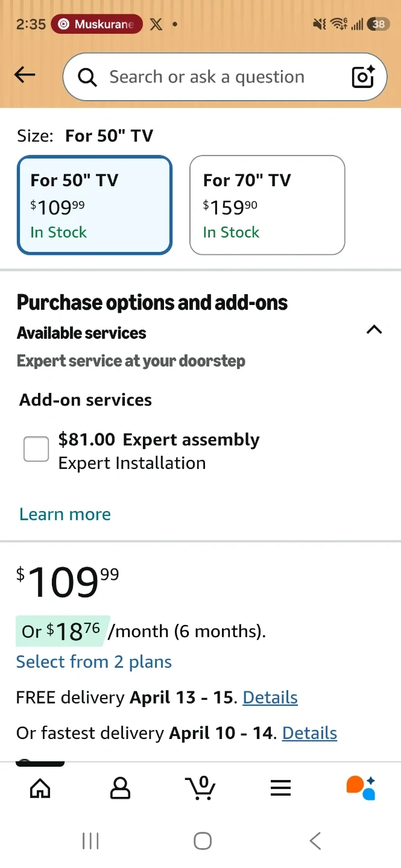Screen dimensions: 401x868
Task: Open camera lens search icon
Action: (363, 77)
